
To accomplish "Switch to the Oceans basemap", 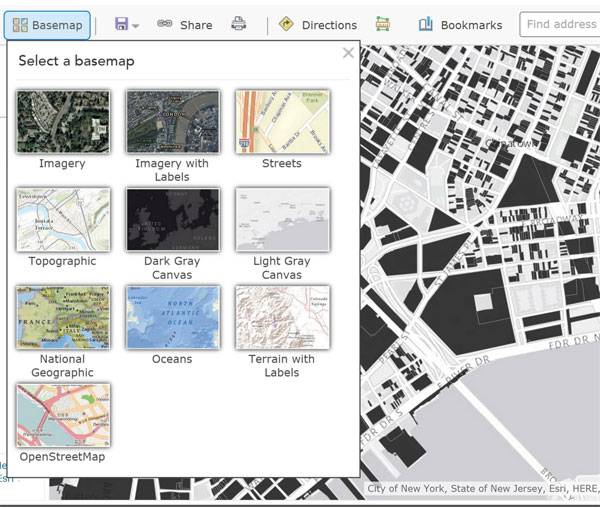I will pyautogui.click(x=172, y=317).
